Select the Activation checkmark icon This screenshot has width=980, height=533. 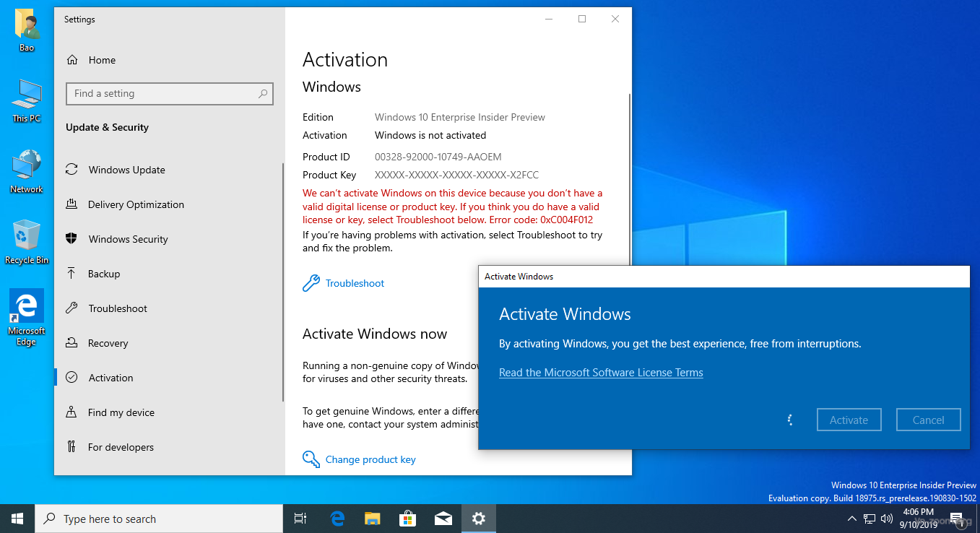(71, 378)
